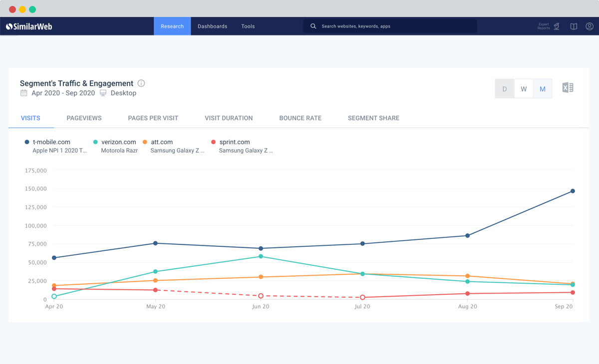The width and height of the screenshot is (599, 364).
Task: Click the search magnifier icon
Action: pyautogui.click(x=313, y=26)
